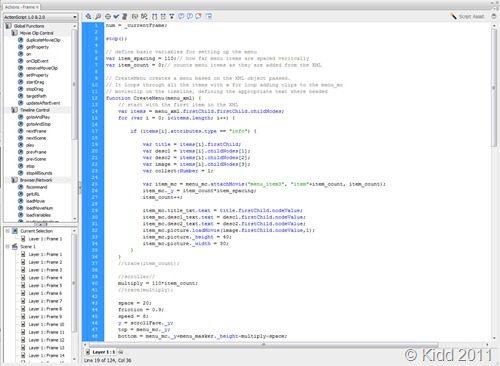Click Expand all icon
This screenshot has width=500, height=366.
click(x=172, y=16)
